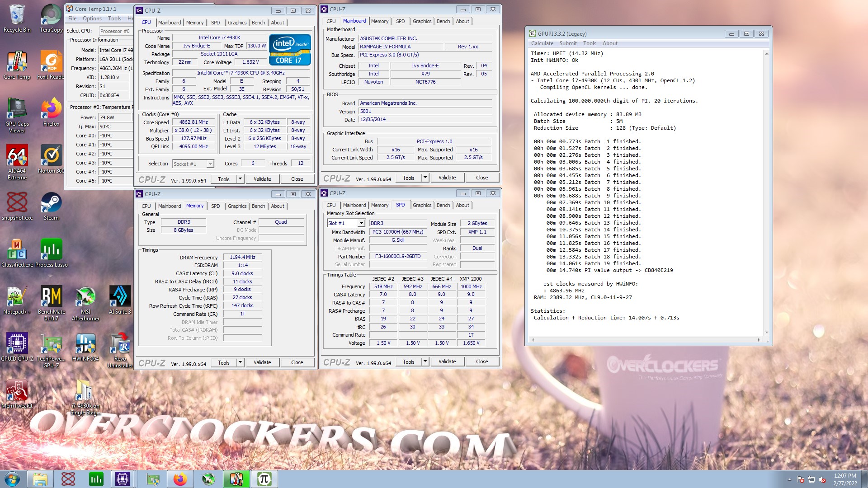Switch to Graphics tab in CPU-Z Memory window
The height and width of the screenshot is (488, 868).
(x=237, y=206)
